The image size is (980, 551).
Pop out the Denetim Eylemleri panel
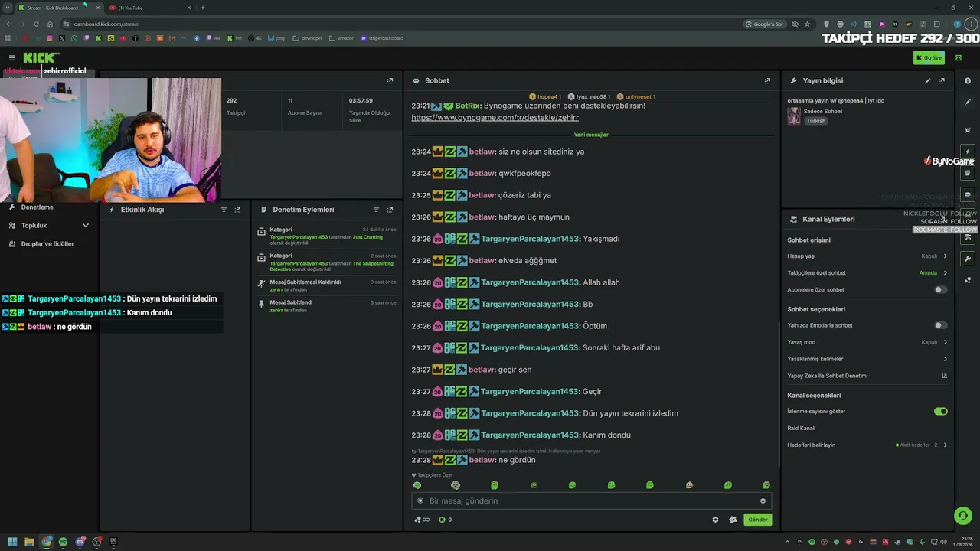coord(390,210)
